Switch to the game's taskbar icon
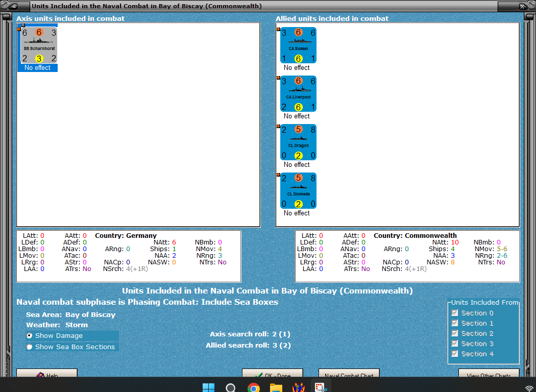 pyautogui.click(x=299, y=387)
